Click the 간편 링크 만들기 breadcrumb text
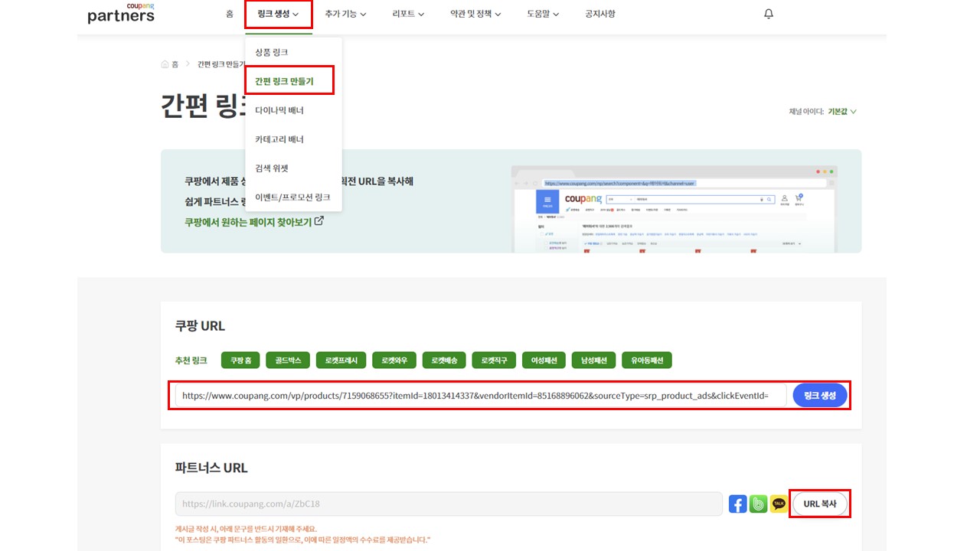 (x=221, y=64)
